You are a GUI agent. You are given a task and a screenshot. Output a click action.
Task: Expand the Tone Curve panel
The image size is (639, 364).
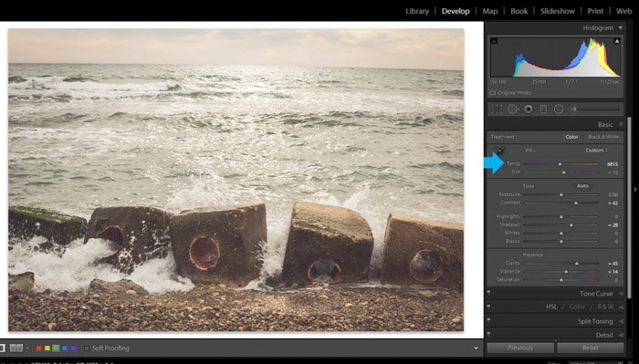621,294
